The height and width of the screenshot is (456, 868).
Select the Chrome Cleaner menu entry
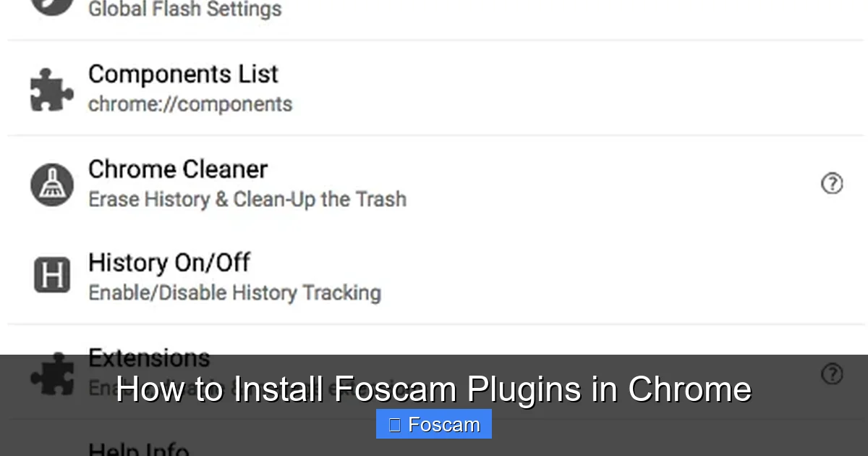[x=177, y=169]
